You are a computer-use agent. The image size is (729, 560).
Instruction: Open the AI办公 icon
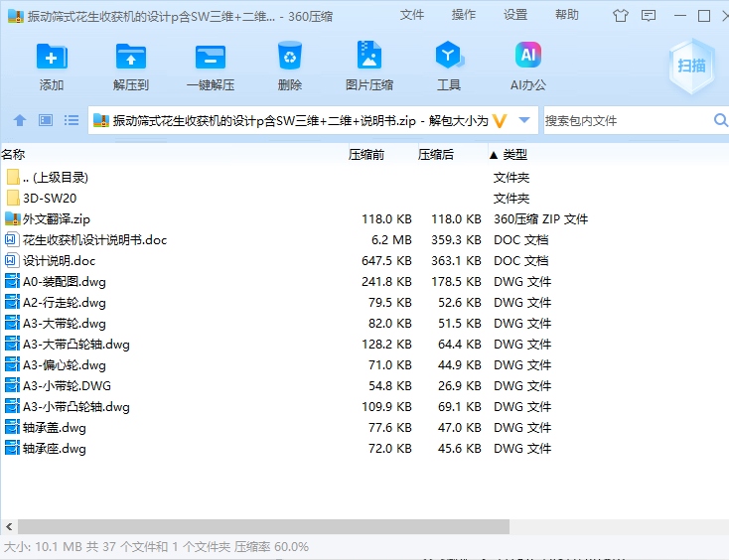[x=528, y=55]
